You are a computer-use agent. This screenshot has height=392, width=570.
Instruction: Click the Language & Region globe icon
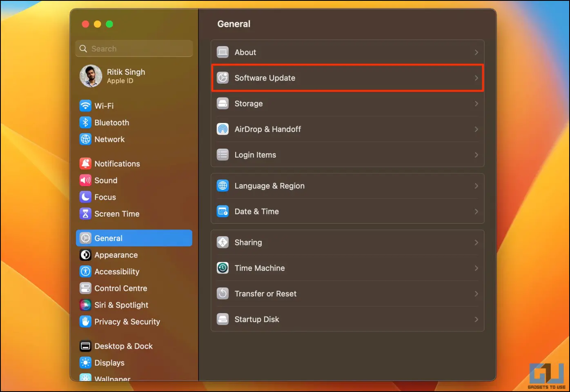[x=223, y=186]
